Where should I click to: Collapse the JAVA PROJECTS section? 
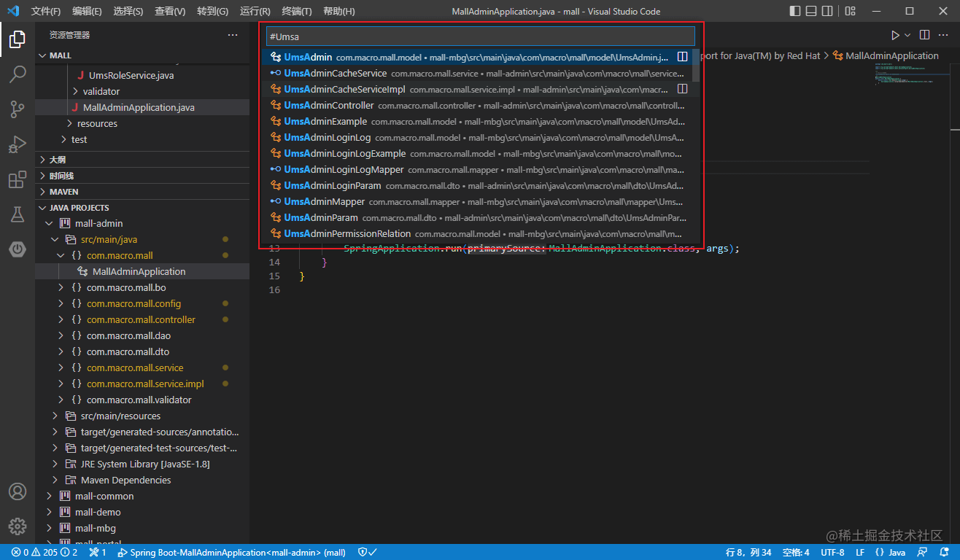pos(142,208)
